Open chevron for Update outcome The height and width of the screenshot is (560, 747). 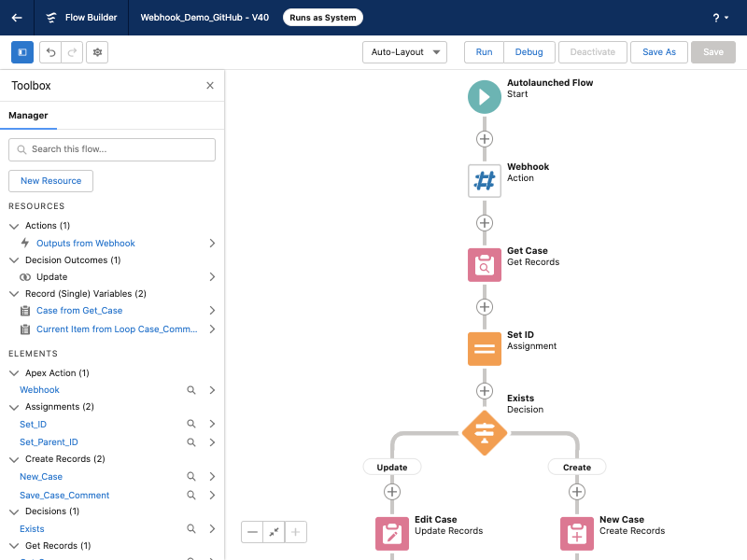pos(213,277)
